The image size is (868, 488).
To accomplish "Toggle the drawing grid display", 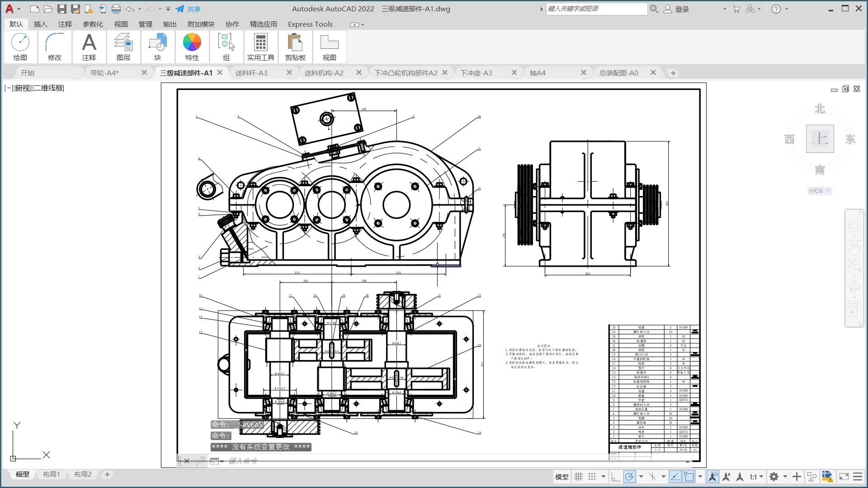I will (578, 477).
